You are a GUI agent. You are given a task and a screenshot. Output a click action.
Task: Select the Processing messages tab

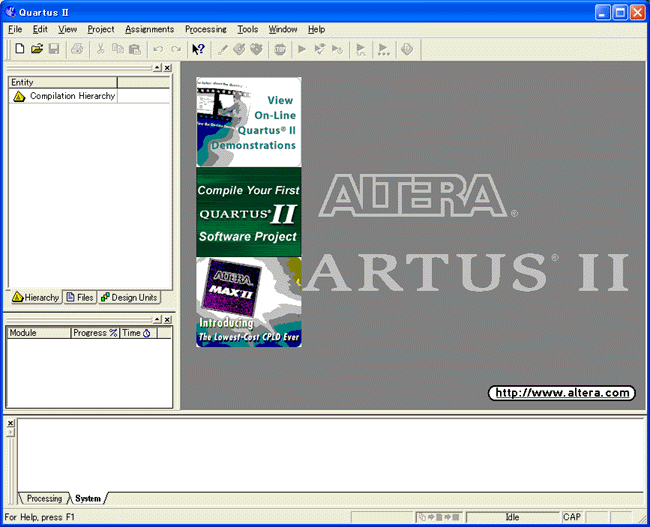43,498
